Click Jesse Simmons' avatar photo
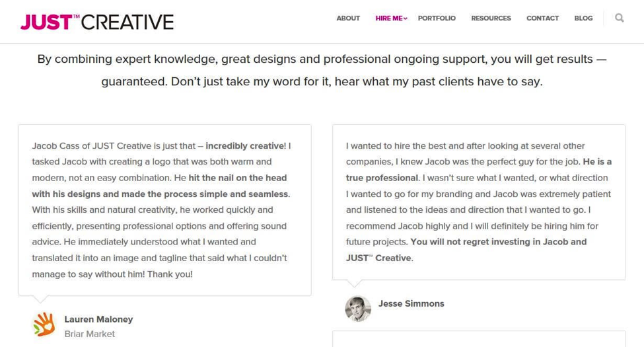 click(358, 309)
